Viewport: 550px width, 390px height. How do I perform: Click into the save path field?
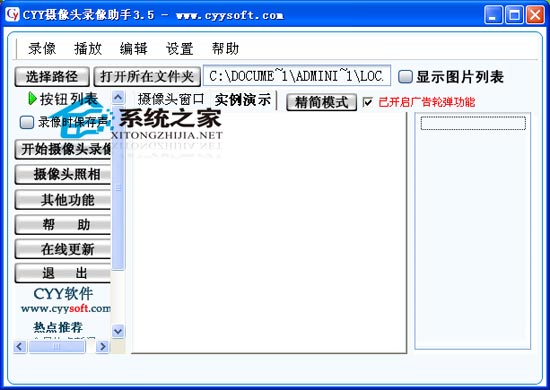(x=297, y=75)
